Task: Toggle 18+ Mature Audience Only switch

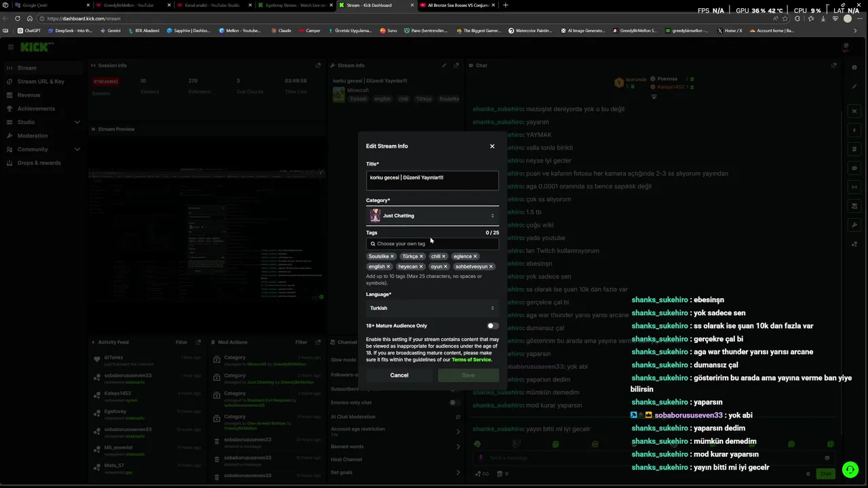Action: click(492, 326)
